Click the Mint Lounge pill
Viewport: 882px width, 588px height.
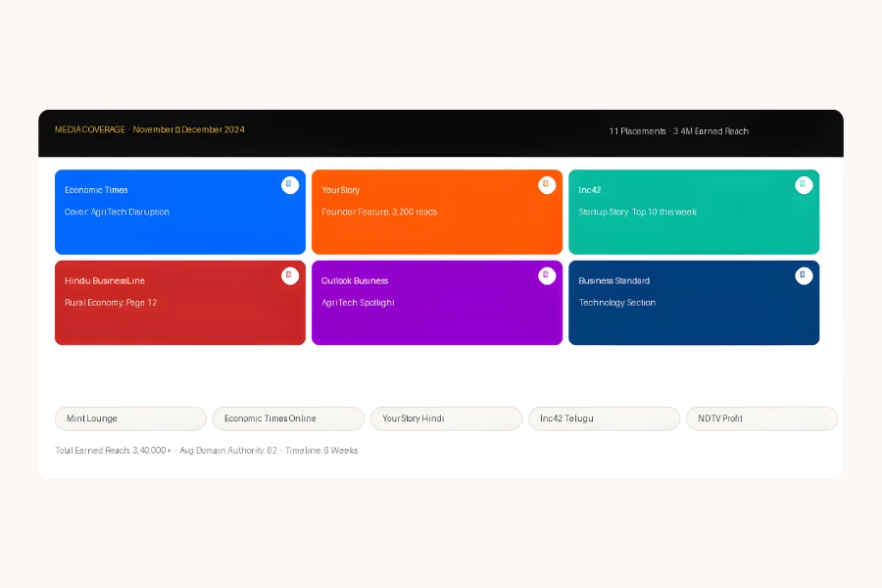[x=130, y=418]
